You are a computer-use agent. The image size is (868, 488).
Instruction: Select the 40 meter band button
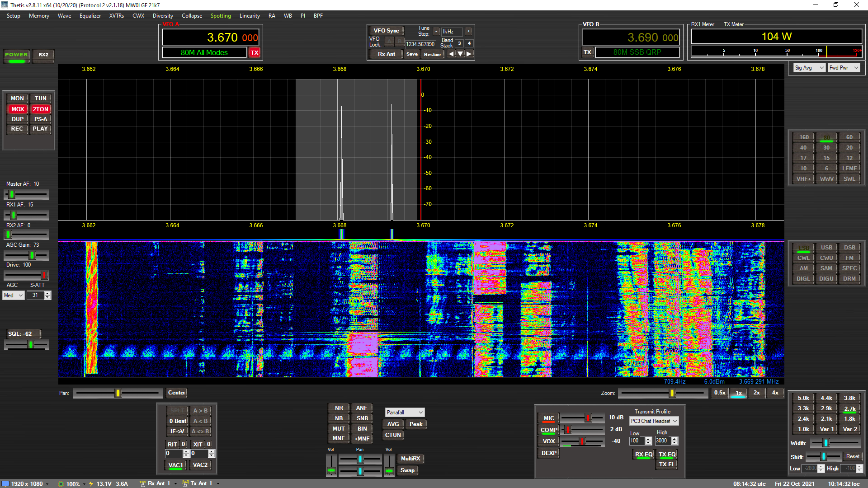click(803, 148)
